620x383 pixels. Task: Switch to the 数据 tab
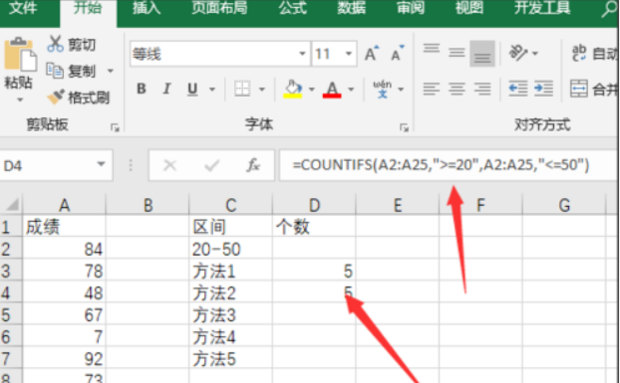[352, 8]
